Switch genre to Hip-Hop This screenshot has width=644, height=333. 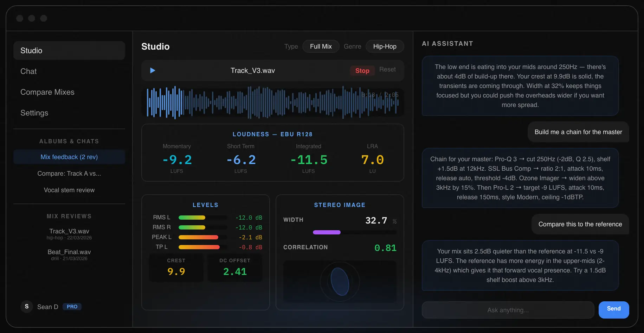coord(385,46)
